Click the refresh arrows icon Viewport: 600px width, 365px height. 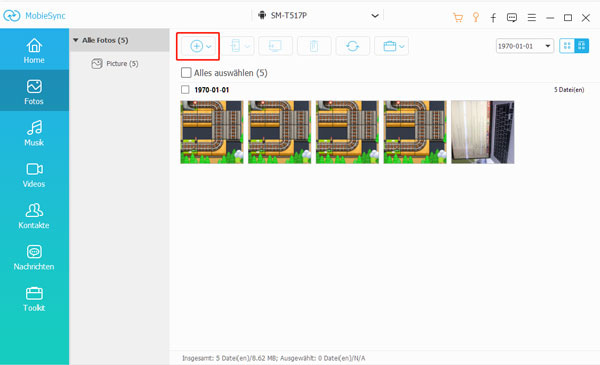(352, 46)
